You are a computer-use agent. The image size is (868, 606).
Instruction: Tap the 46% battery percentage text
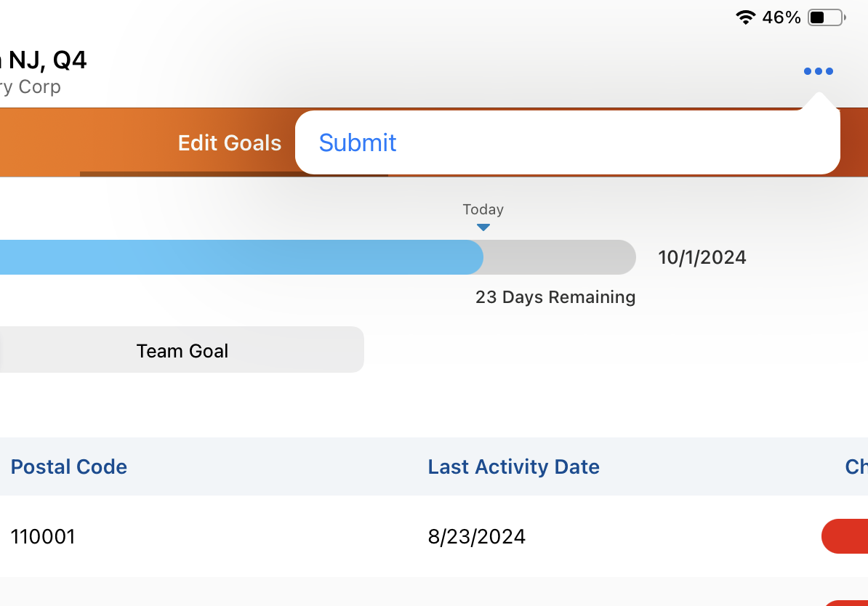(781, 17)
